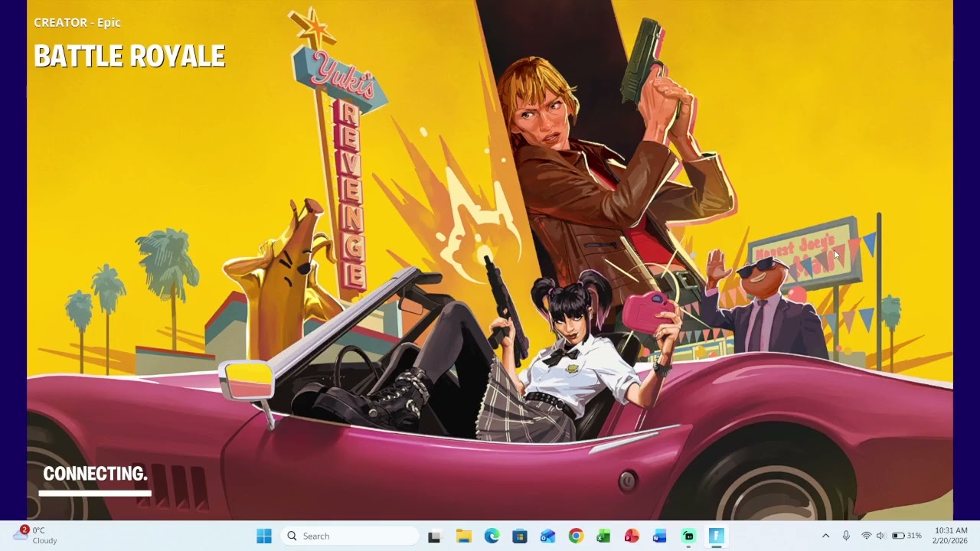Open Wi-Fi network settings icon
980x551 pixels.
click(866, 536)
